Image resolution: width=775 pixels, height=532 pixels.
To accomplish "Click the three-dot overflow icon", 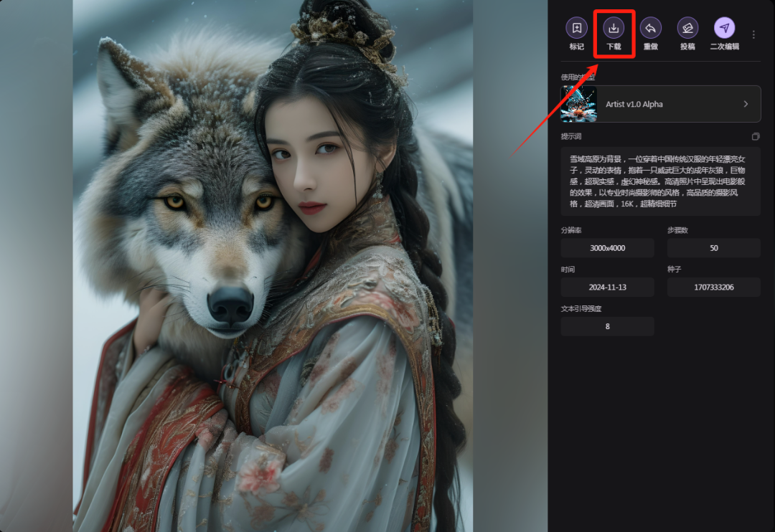I will pos(753,34).
